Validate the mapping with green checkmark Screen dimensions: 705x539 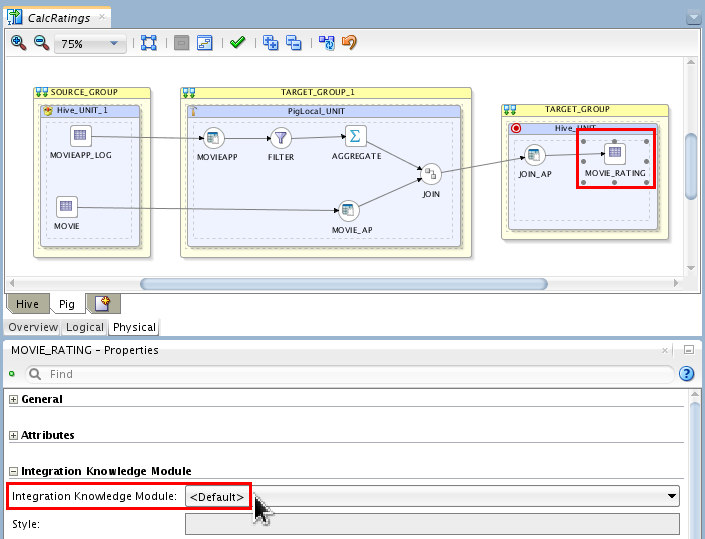pyautogui.click(x=237, y=43)
